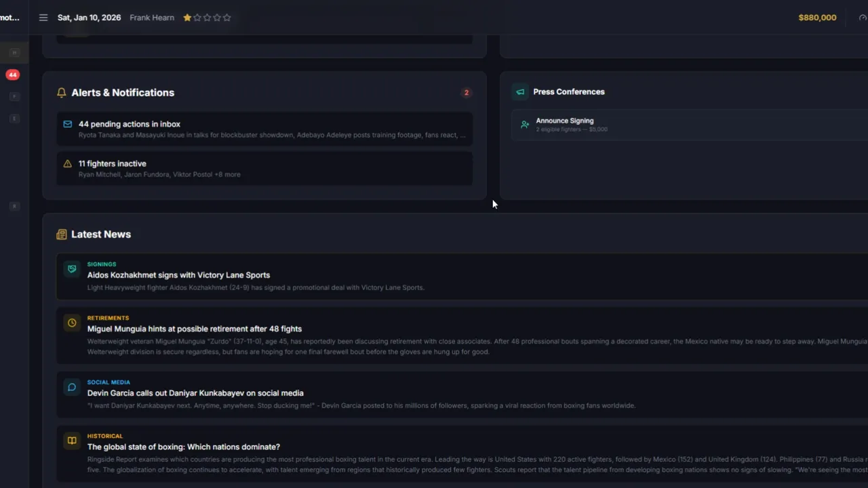868x488 pixels.
Task: Click the bell icon next to Alerts & Notifications
Action: 62,93
